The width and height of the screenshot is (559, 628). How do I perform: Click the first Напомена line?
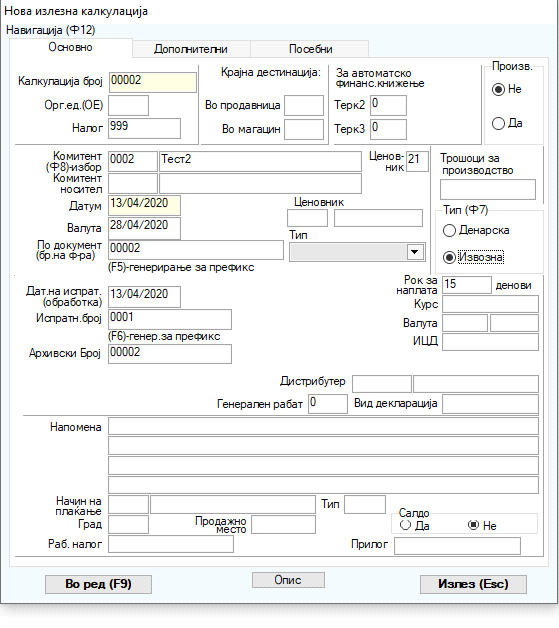[x=324, y=427]
